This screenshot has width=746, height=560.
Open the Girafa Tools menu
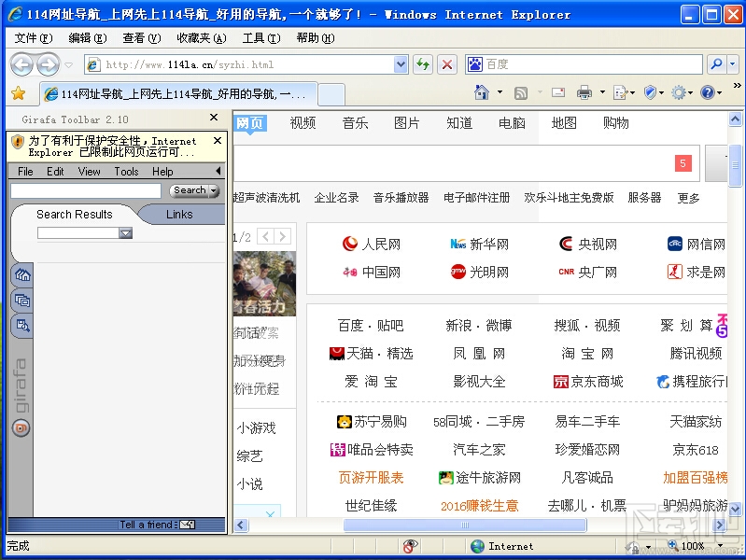(x=126, y=172)
